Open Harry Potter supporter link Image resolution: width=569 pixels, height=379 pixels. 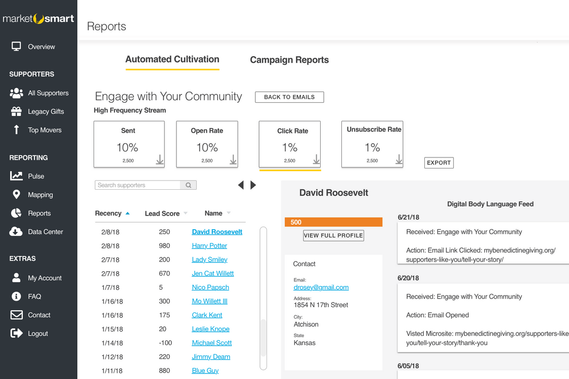point(209,246)
